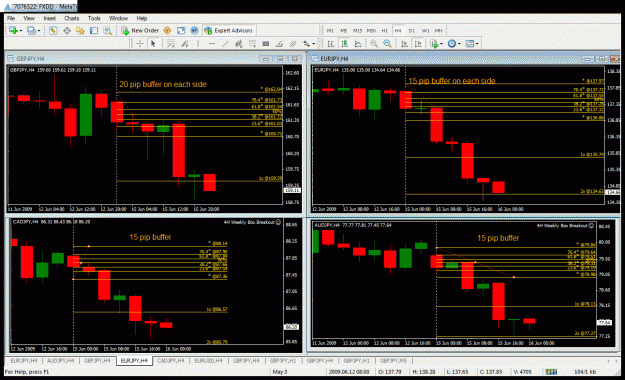Image resolution: width=625 pixels, height=380 pixels.
Task: Open the Strategy Tester
Action: point(107,31)
